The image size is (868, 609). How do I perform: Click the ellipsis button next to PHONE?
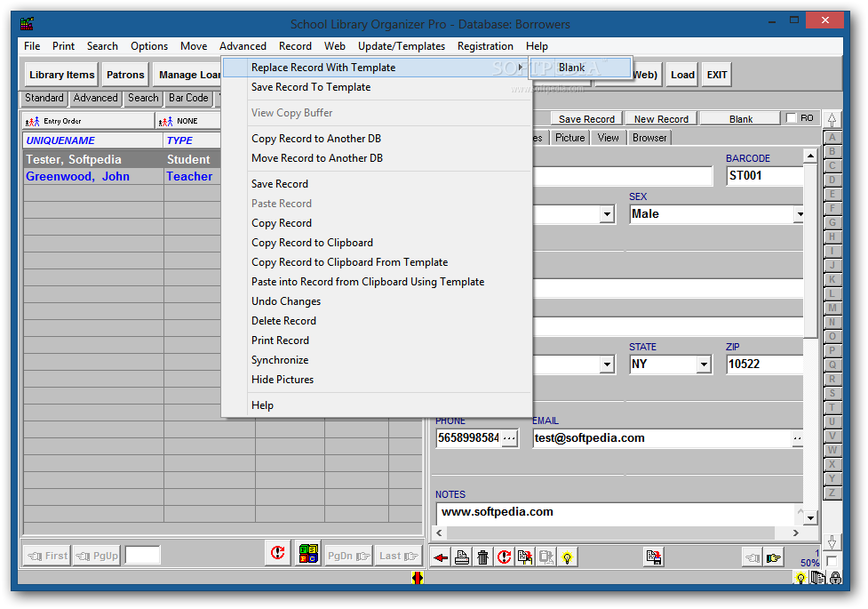[x=509, y=437]
